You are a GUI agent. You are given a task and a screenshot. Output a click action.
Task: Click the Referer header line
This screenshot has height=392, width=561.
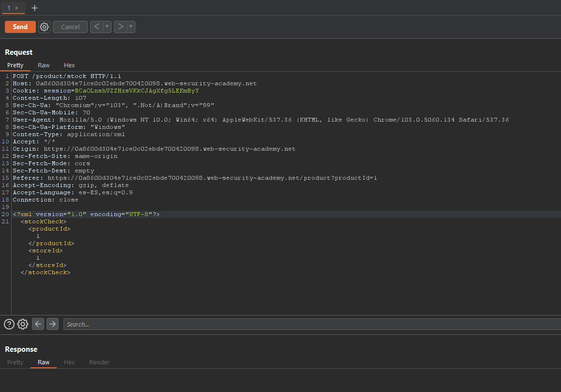point(195,178)
